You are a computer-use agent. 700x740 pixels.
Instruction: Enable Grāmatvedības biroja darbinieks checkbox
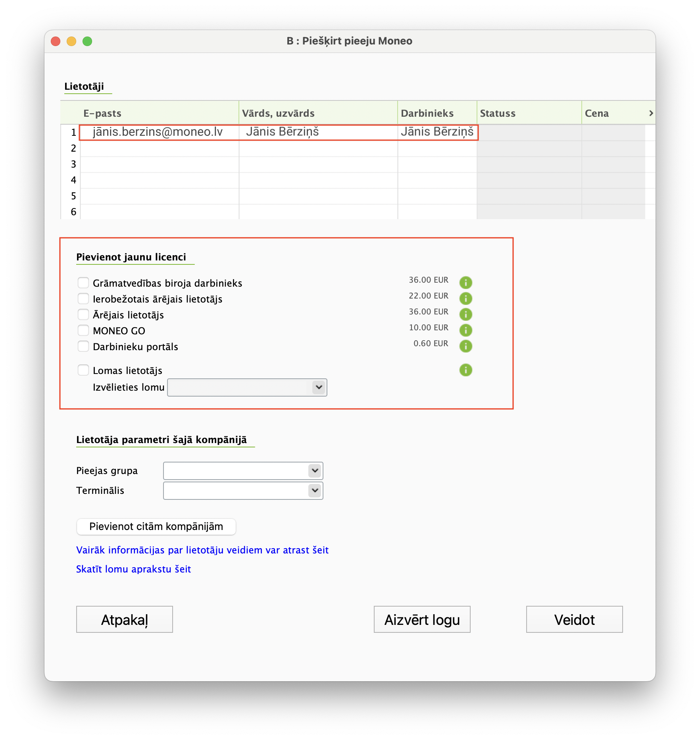(83, 283)
